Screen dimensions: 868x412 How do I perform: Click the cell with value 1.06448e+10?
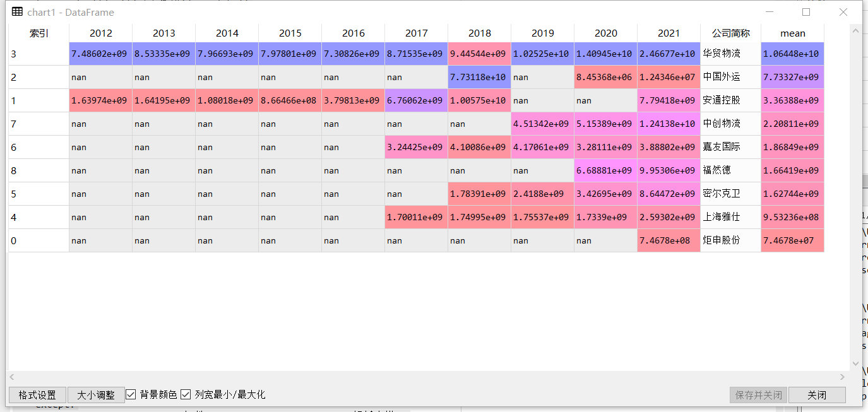click(793, 54)
